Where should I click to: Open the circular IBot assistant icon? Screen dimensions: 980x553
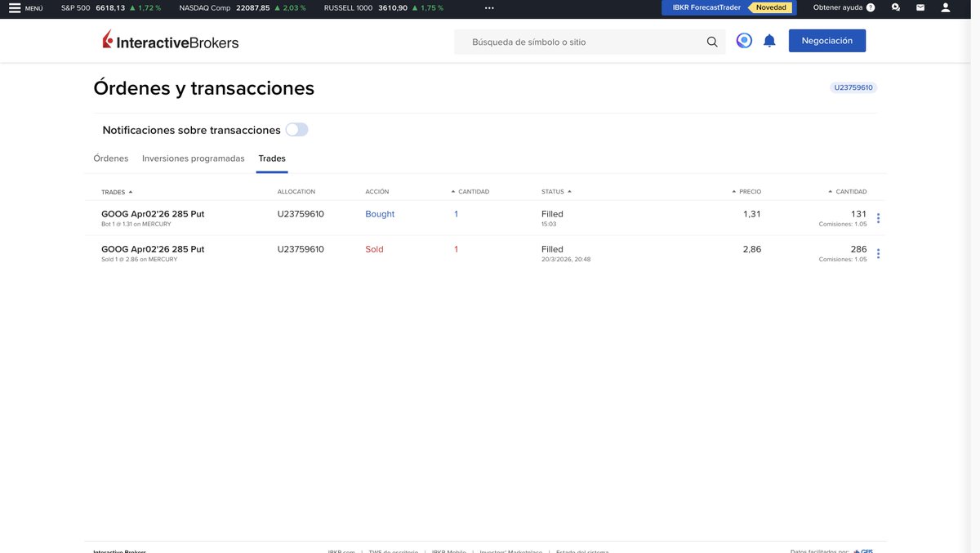[744, 41]
